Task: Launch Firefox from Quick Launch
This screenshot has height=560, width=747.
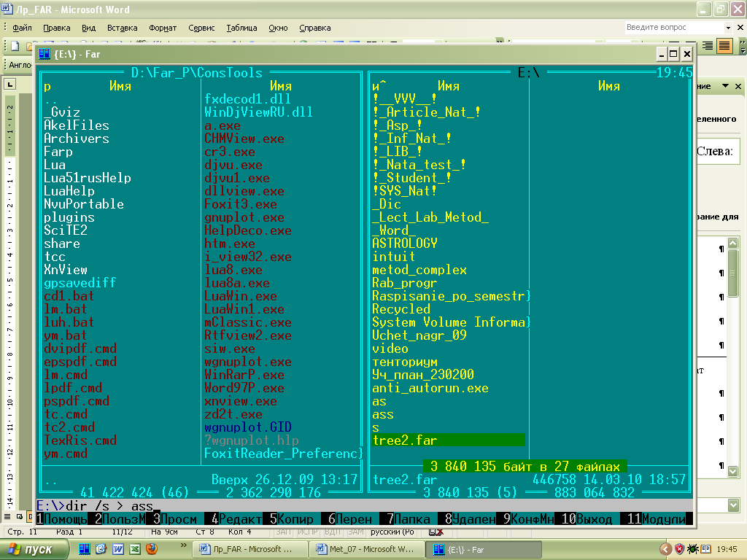Action: pyautogui.click(x=152, y=549)
